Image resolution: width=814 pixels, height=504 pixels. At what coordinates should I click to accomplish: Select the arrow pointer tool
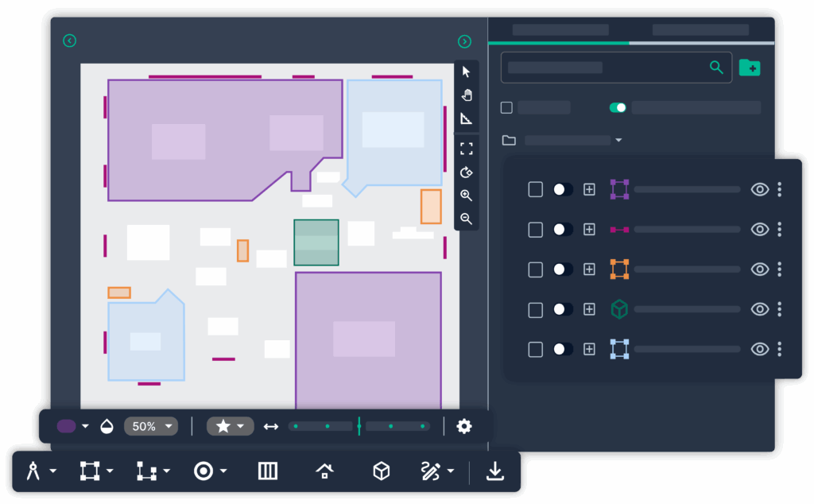(466, 72)
